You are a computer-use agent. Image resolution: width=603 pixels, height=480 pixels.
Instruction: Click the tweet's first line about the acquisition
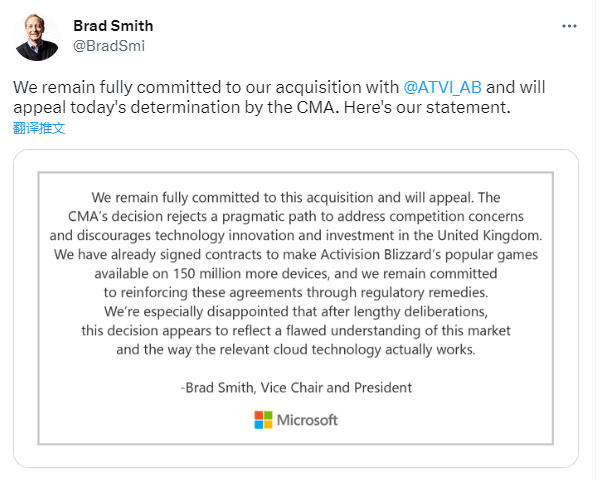coord(279,87)
